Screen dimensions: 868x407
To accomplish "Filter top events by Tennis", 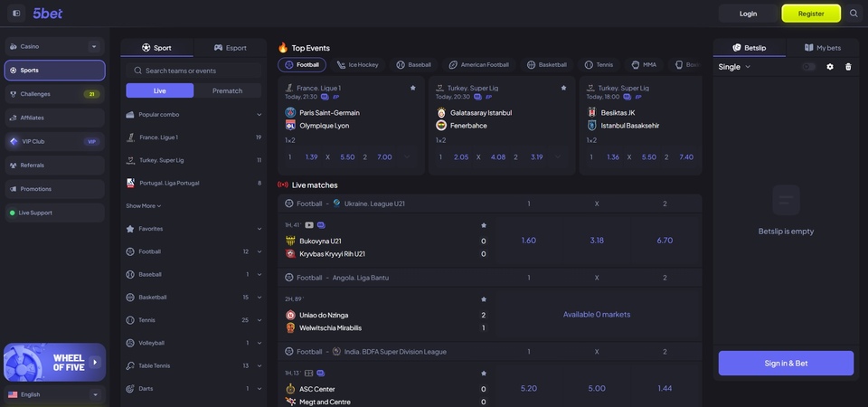I will tap(599, 65).
